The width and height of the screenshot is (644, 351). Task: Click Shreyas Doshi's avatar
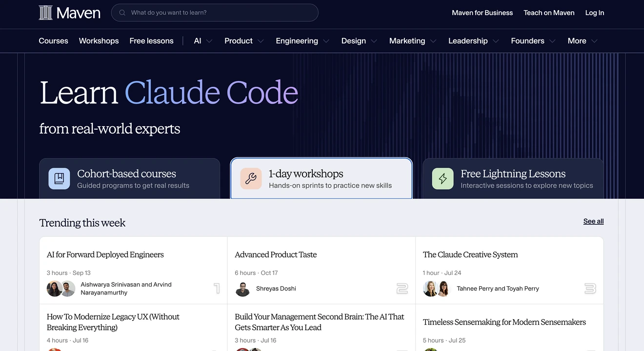[242, 289]
